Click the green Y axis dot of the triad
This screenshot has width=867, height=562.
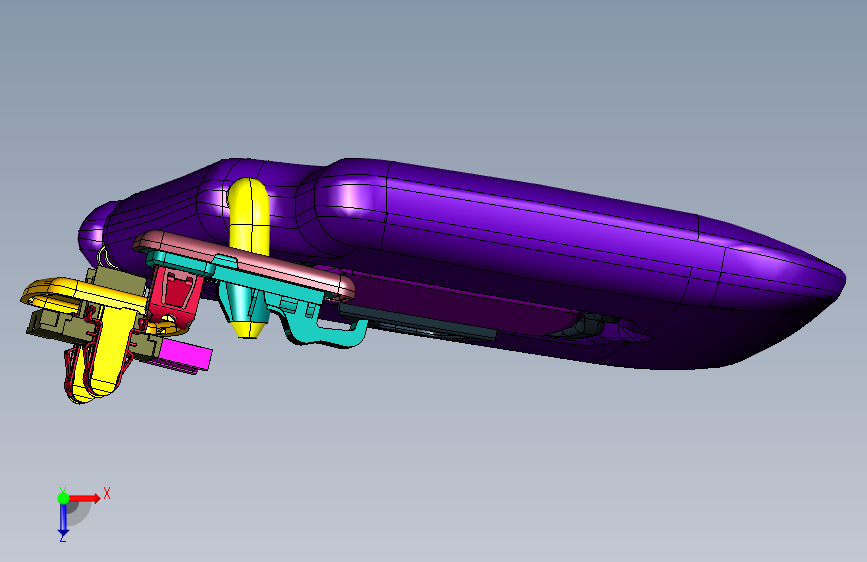tap(64, 498)
